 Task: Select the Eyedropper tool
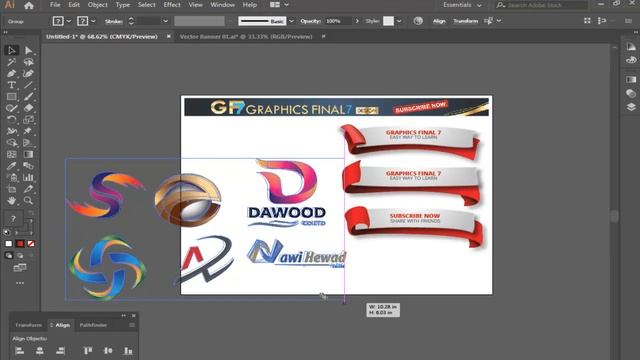click(11, 166)
